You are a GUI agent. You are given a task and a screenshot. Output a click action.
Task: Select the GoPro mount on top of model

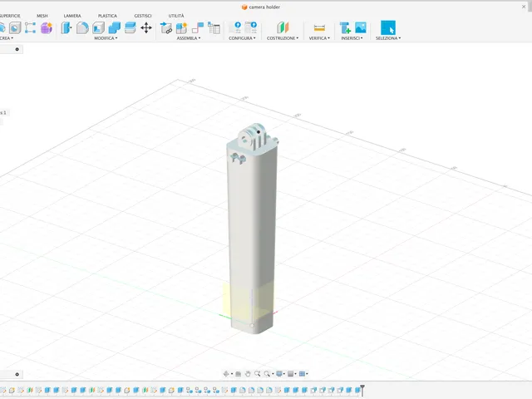[252, 136]
